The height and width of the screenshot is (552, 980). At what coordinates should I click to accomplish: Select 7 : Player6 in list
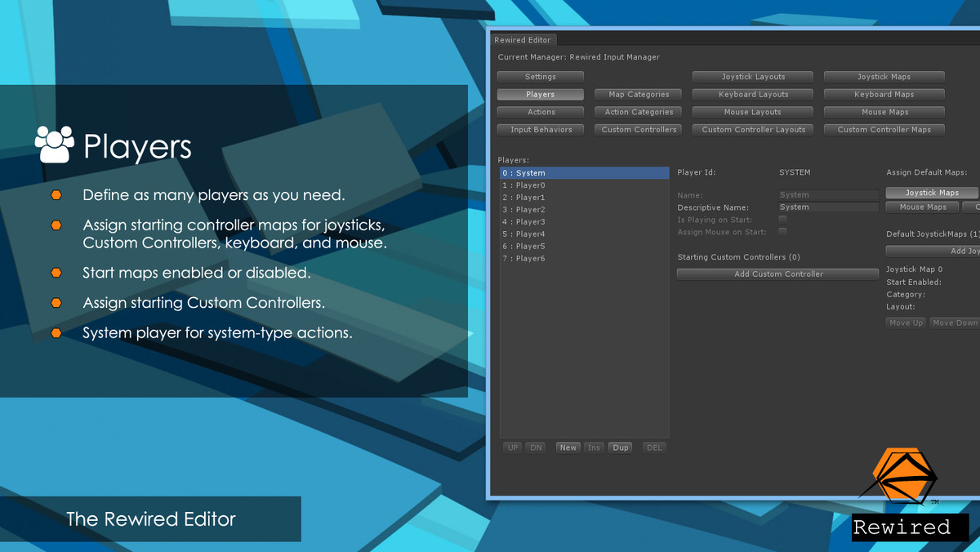tap(584, 259)
